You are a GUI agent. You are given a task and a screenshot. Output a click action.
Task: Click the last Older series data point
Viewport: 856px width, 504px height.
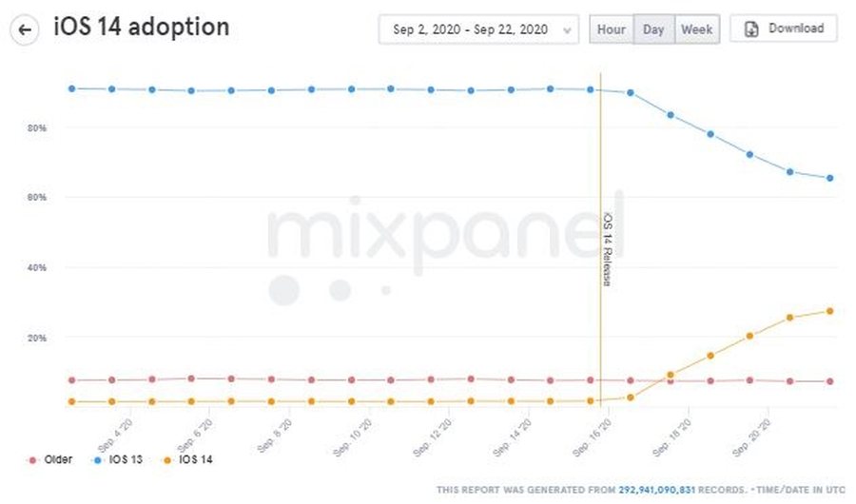830,381
